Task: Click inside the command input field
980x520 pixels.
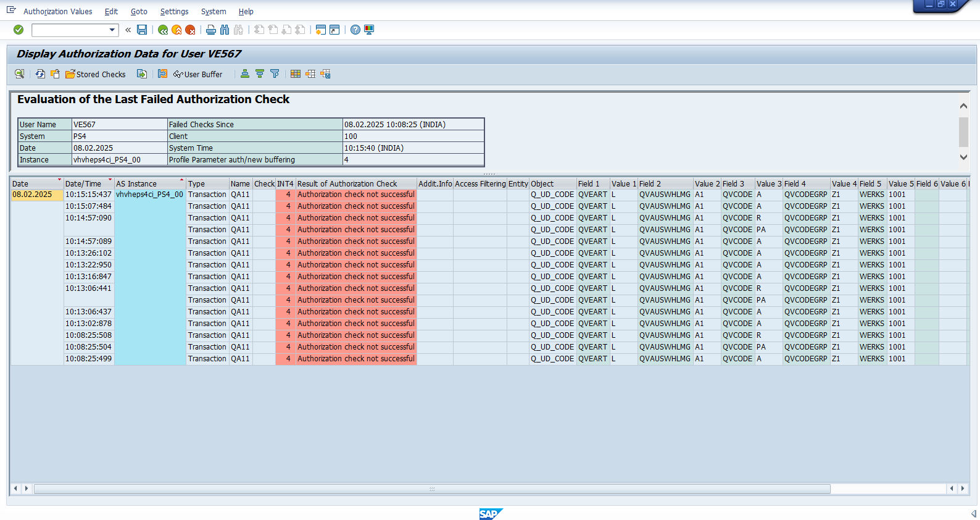Action: 69,30
